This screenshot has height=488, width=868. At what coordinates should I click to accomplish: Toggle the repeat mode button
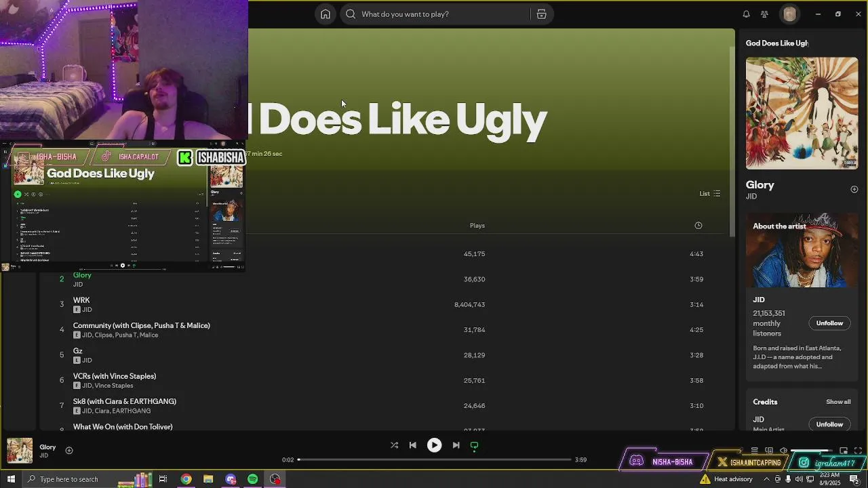click(474, 445)
